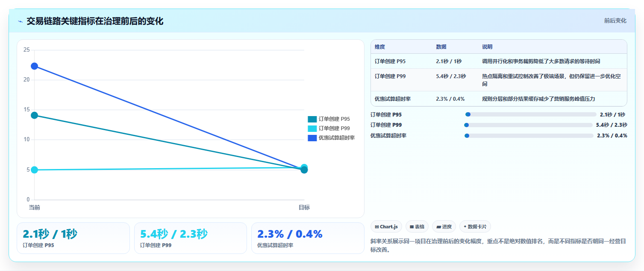Click the 订单创建 P95 data point at 当前
This screenshot has height=271, width=644.
tap(34, 115)
